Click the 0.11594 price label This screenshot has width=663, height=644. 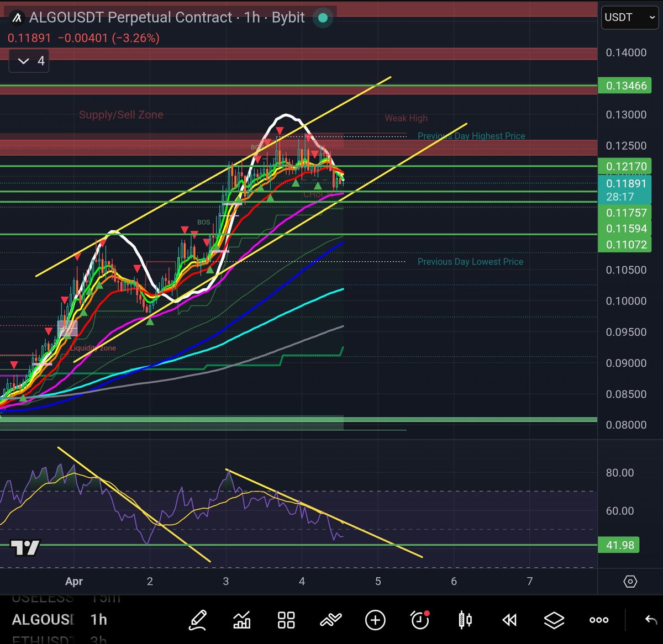625,229
